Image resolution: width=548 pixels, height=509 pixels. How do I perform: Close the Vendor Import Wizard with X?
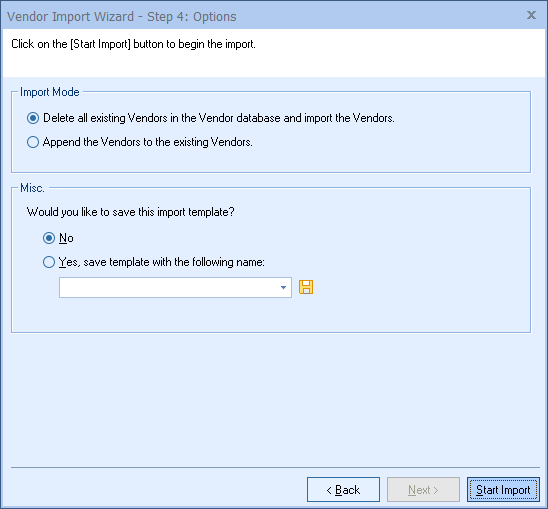pyautogui.click(x=531, y=15)
